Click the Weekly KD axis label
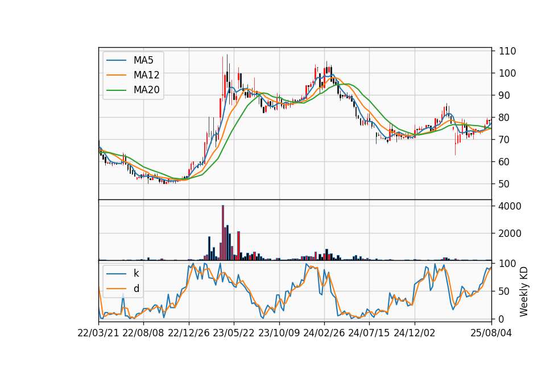Viewport: 546px width, 392px height. click(524, 291)
